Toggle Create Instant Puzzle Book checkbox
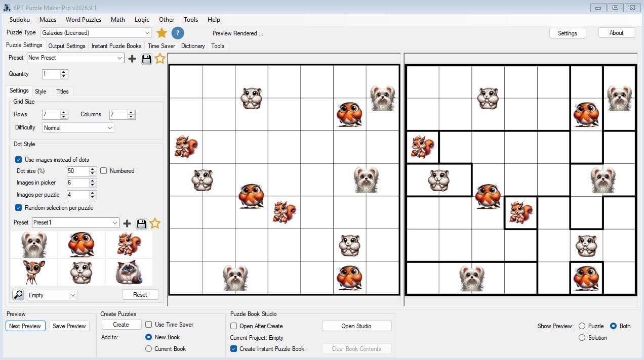This screenshot has width=644, height=360. [234, 349]
